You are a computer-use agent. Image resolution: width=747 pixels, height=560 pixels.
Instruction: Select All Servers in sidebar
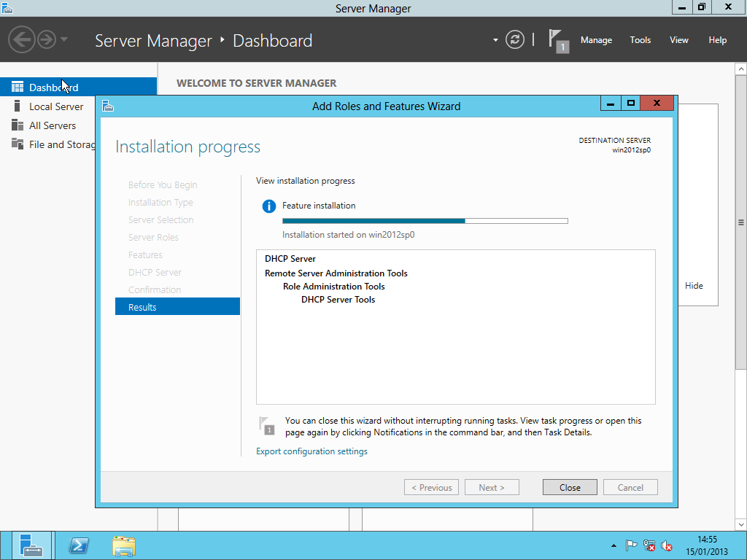(x=53, y=125)
